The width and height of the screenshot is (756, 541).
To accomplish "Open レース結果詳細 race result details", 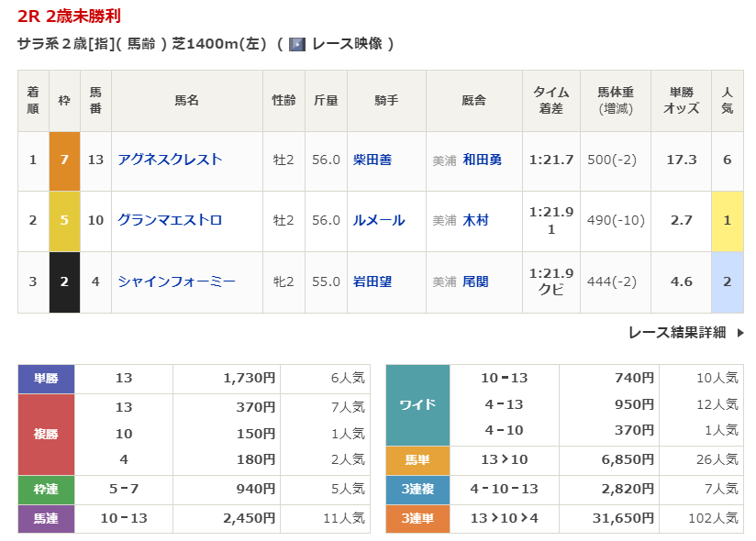I will [677, 333].
